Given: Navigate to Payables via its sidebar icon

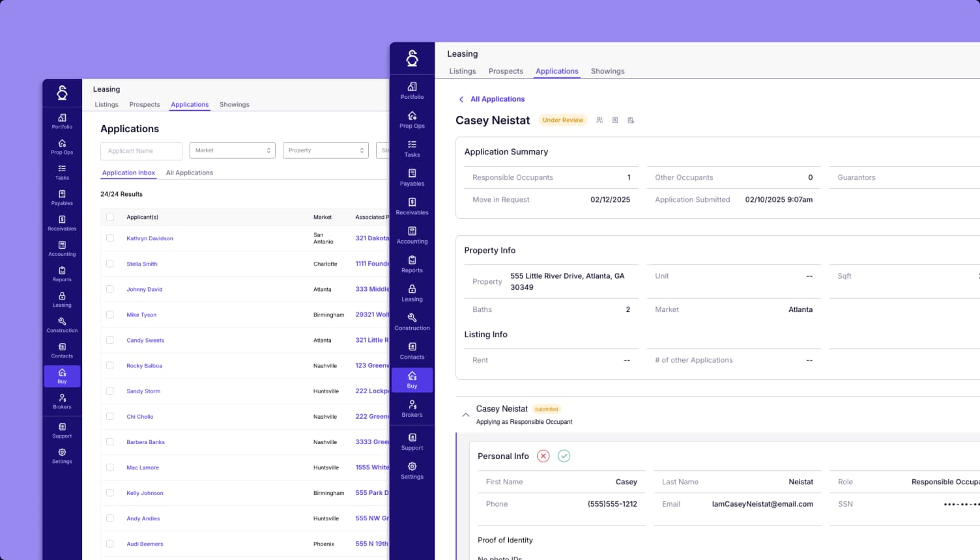Looking at the screenshot, I should [412, 177].
